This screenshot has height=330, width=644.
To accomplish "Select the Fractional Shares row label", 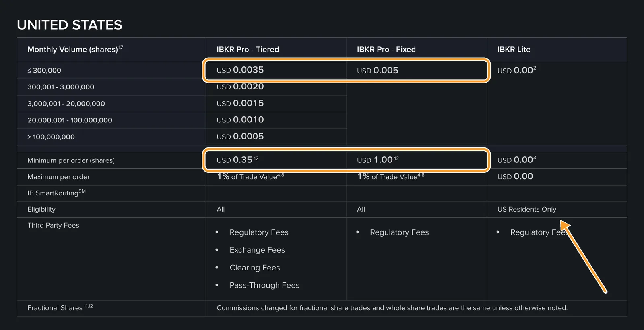I will click(60, 308).
